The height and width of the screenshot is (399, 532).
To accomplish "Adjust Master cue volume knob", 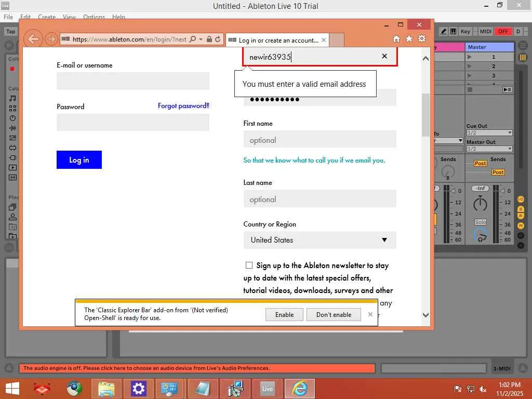I will point(481,234).
